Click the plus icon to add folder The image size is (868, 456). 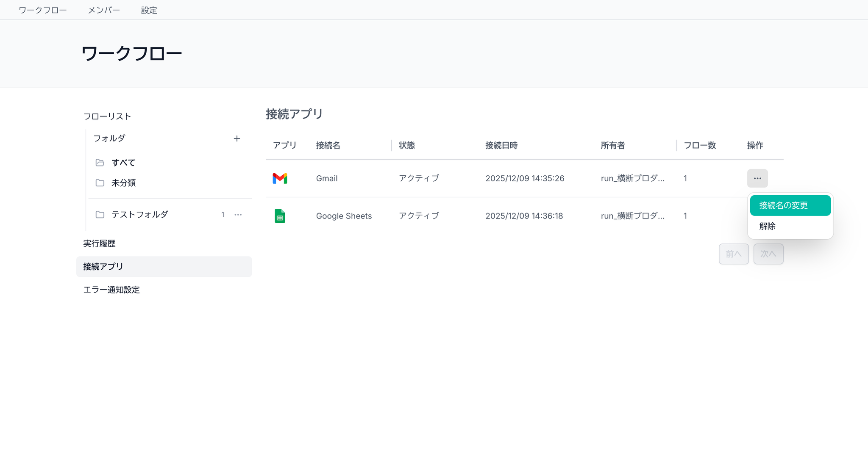[237, 138]
